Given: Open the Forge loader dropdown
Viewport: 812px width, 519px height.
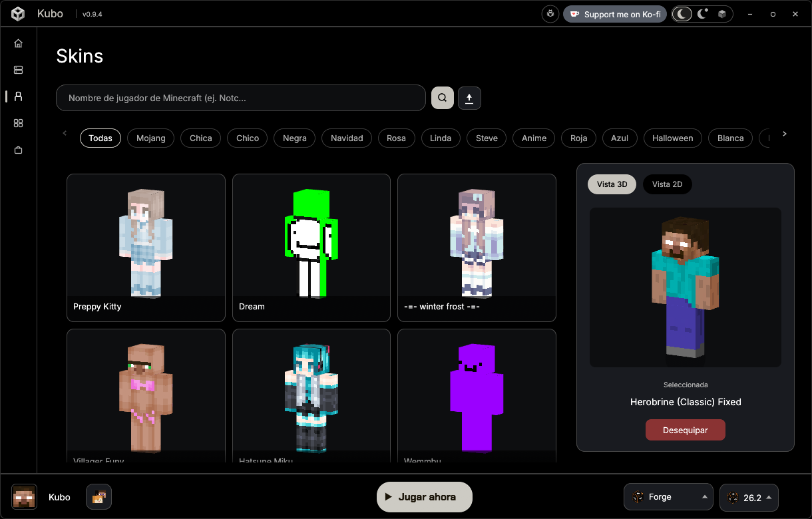Looking at the screenshot, I should coord(669,497).
